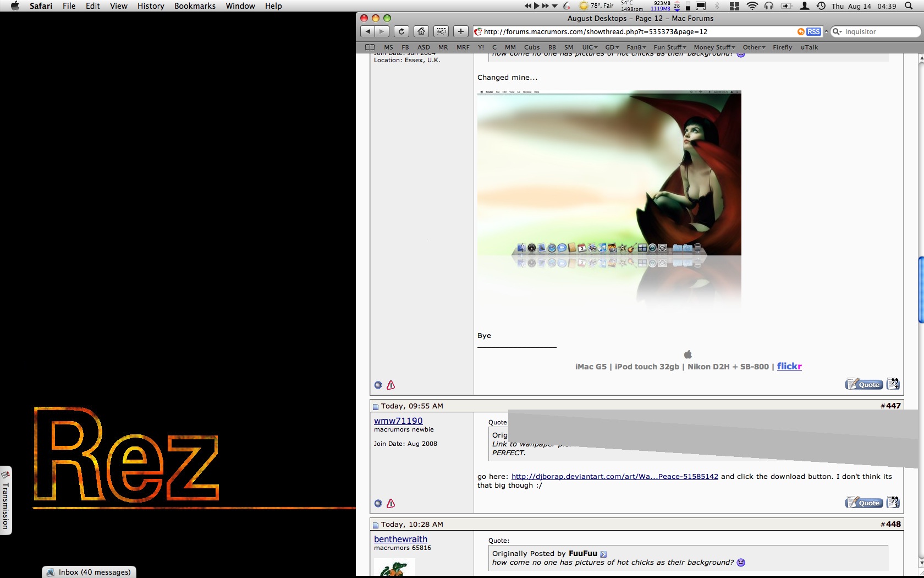Click the view-post arrow next to FuuFuu

[x=603, y=554]
